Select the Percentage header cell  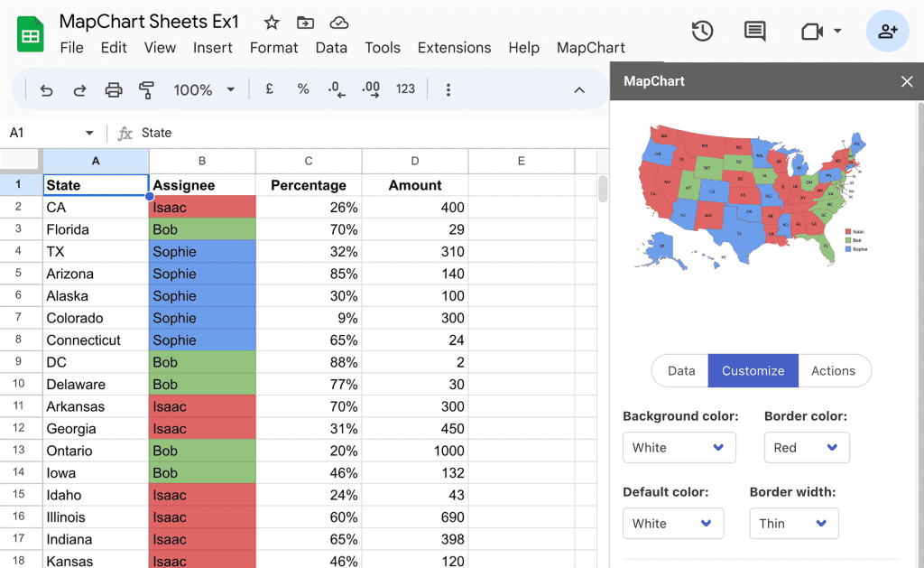pos(309,185)
